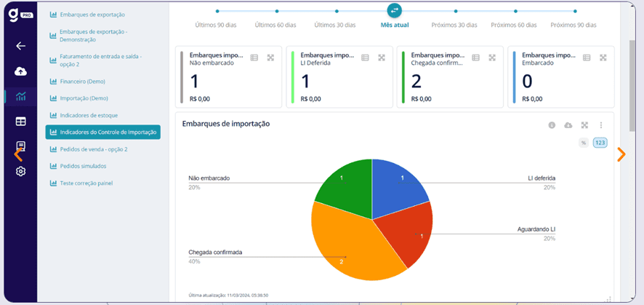
Task: Click the table grid icon in the sidebar
Action: pos(20,121)
